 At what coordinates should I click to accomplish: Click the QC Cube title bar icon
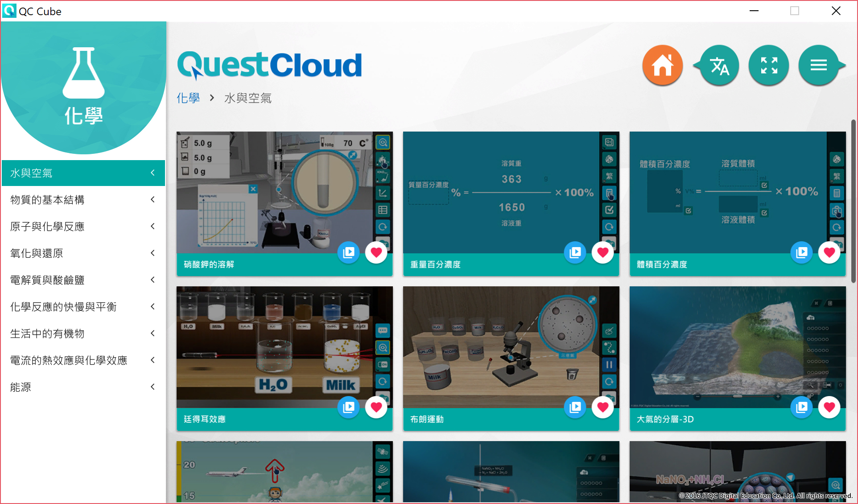[x=9, y=11]
